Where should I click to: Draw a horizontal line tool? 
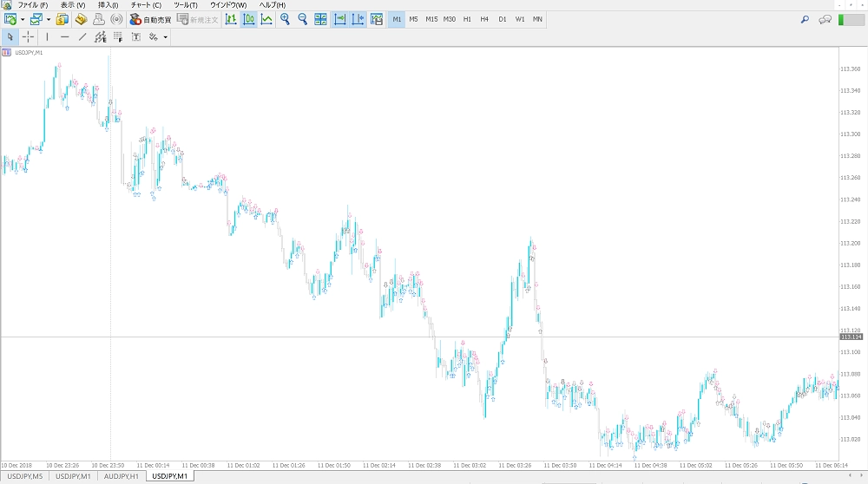click(65, 37)
